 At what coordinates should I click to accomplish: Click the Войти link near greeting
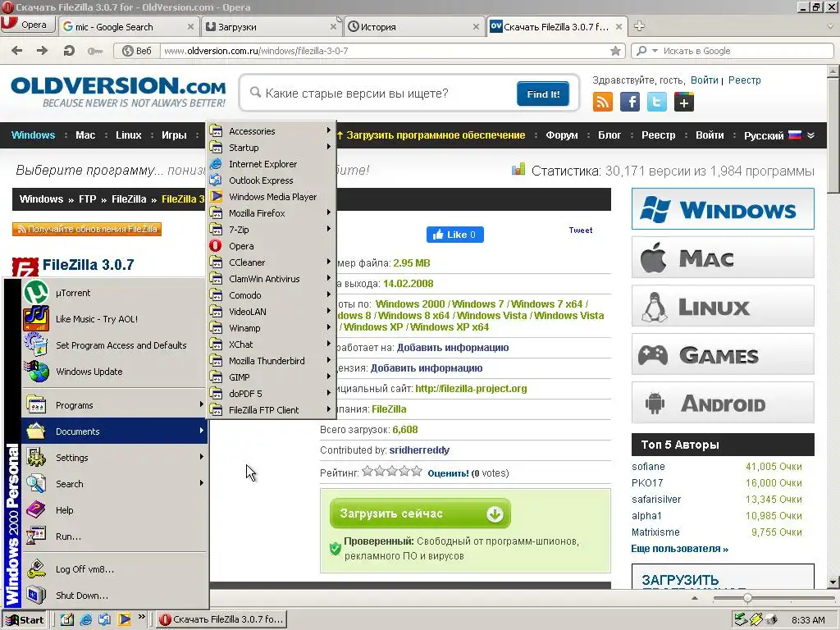coord(704,80)
